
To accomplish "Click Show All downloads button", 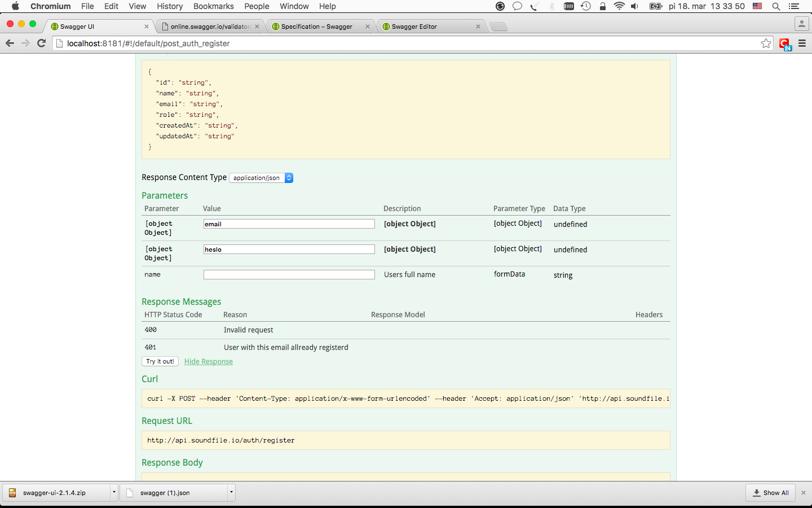I will tap(770, 493).
